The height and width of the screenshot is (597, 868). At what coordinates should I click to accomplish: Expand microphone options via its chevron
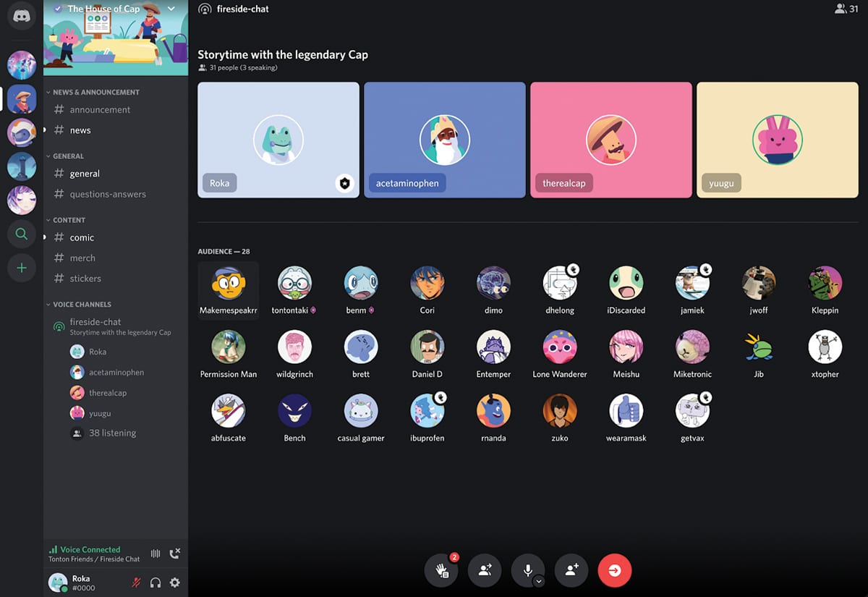tap(538, 580)
